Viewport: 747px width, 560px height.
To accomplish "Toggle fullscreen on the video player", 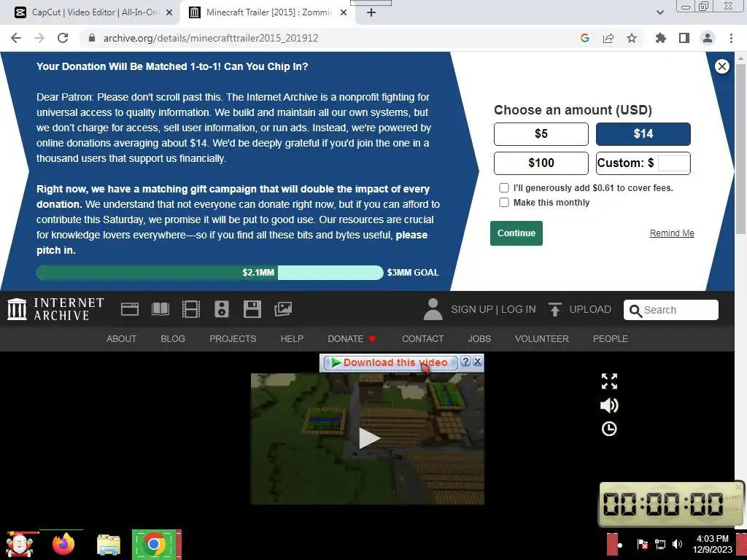I will (x=609, y=381).
